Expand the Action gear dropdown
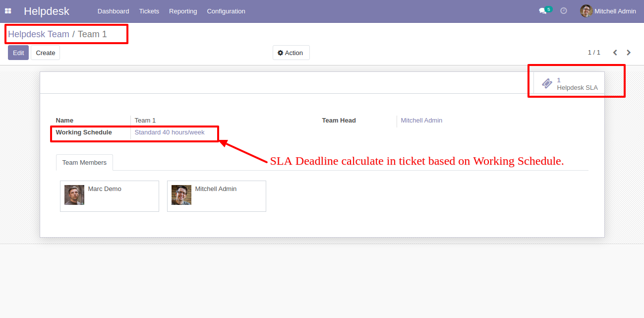644x318 pixels. [x=291, y=53]
